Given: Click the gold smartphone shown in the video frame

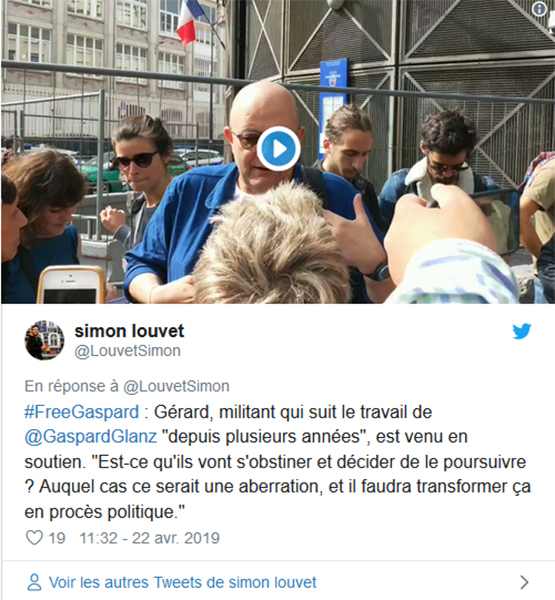Looking at the screenshot, I should (x=71, y=285).
